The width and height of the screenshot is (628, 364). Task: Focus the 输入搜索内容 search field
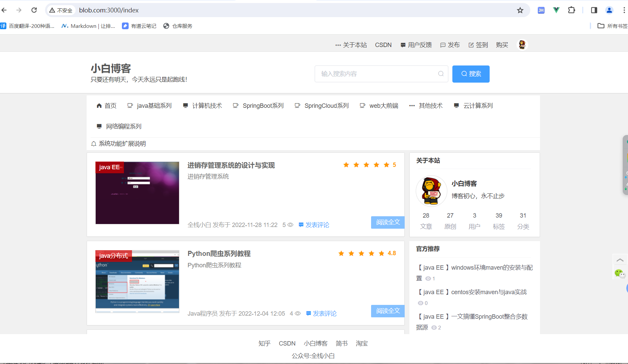tap(381, 74)
